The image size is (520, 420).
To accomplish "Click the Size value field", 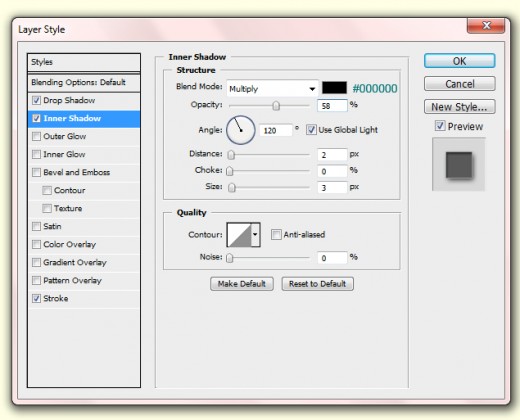I will click(x=332, y=188).
